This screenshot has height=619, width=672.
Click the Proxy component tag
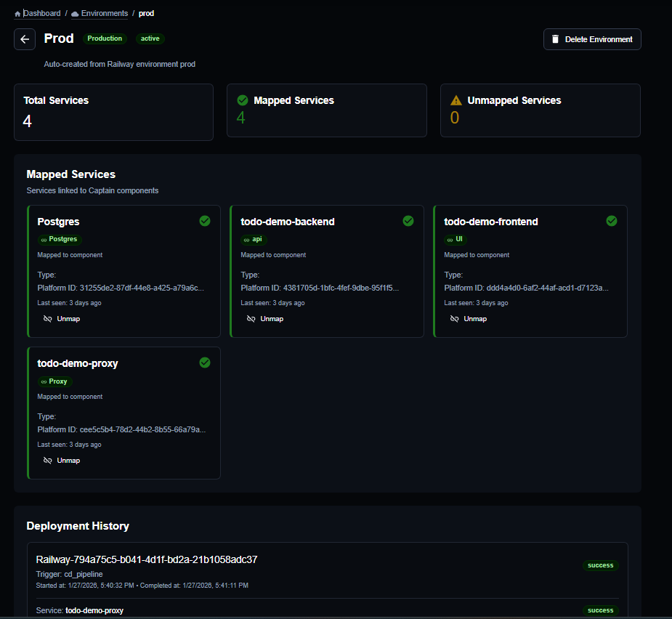(x=54, y=381)
